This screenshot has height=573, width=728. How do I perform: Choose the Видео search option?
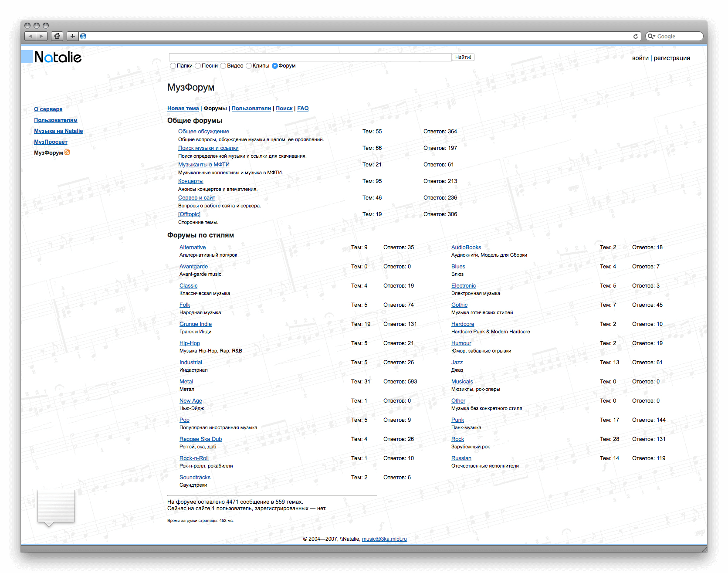point(223,66)
